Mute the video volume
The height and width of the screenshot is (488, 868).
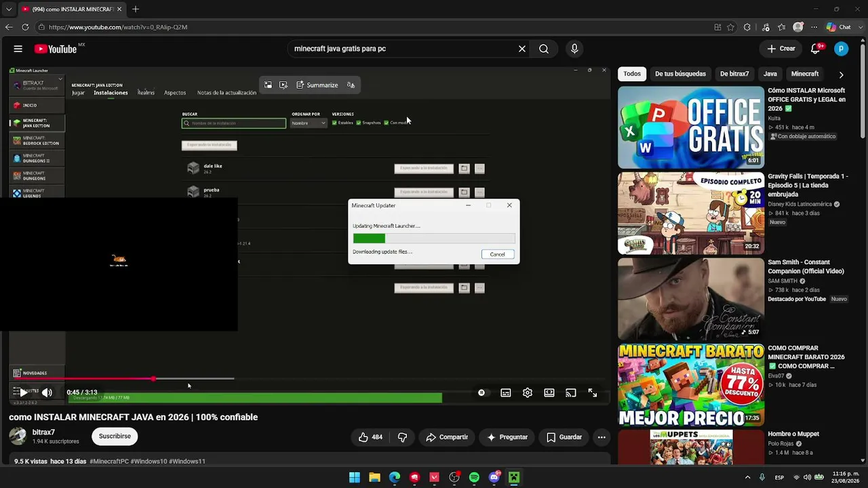pyautogui.click(x=47, y=392)
